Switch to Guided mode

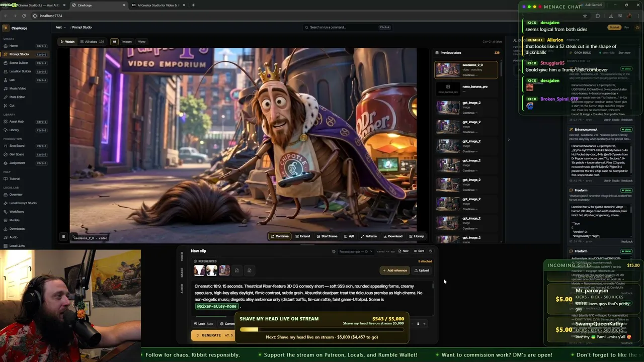click(x=614, y=27)
